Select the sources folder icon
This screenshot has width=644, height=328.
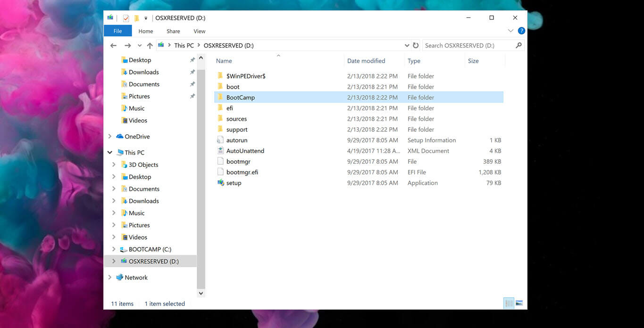(x=220, y=119)
